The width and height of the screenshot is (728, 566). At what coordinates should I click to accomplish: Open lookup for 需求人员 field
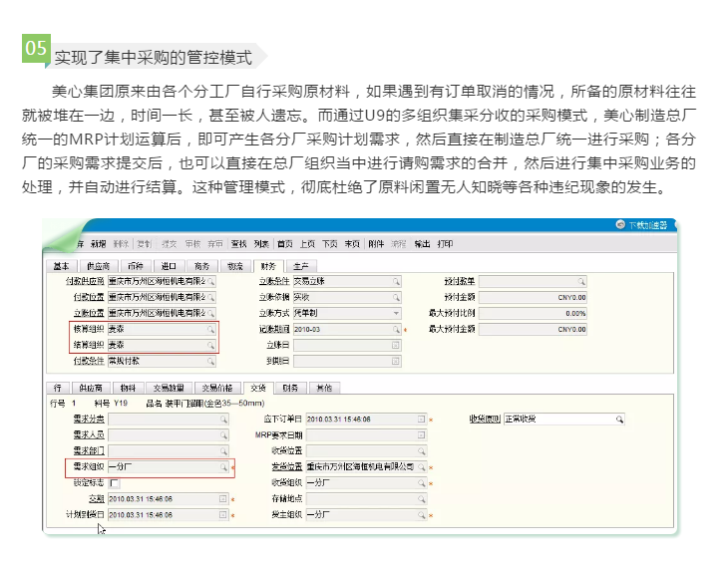coord(223,435)
